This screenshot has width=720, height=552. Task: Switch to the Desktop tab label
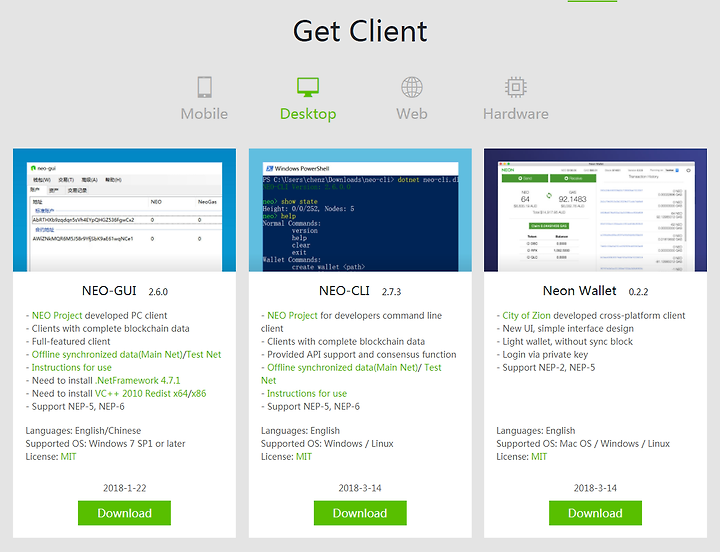click(x=308, y=114)
